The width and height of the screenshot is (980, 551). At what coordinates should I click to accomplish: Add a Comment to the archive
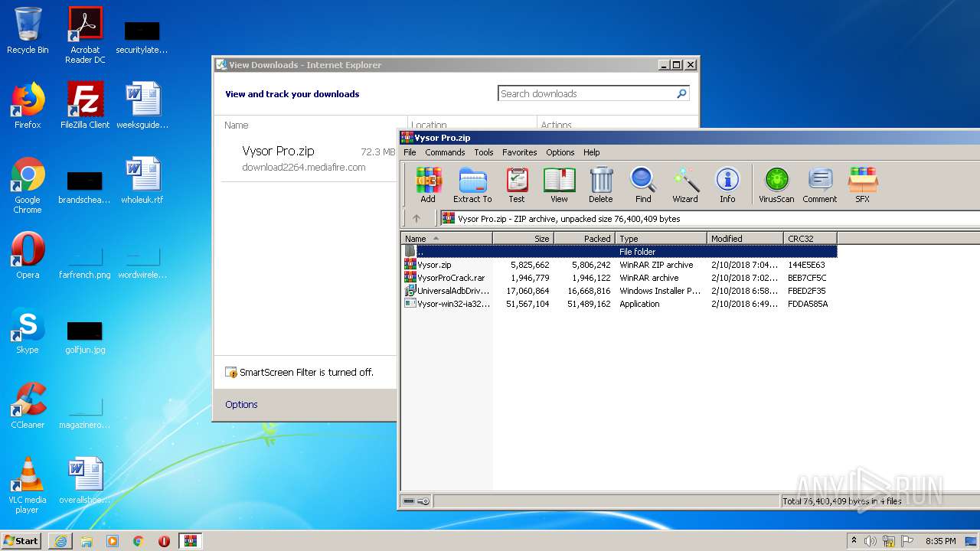point(820,185)
